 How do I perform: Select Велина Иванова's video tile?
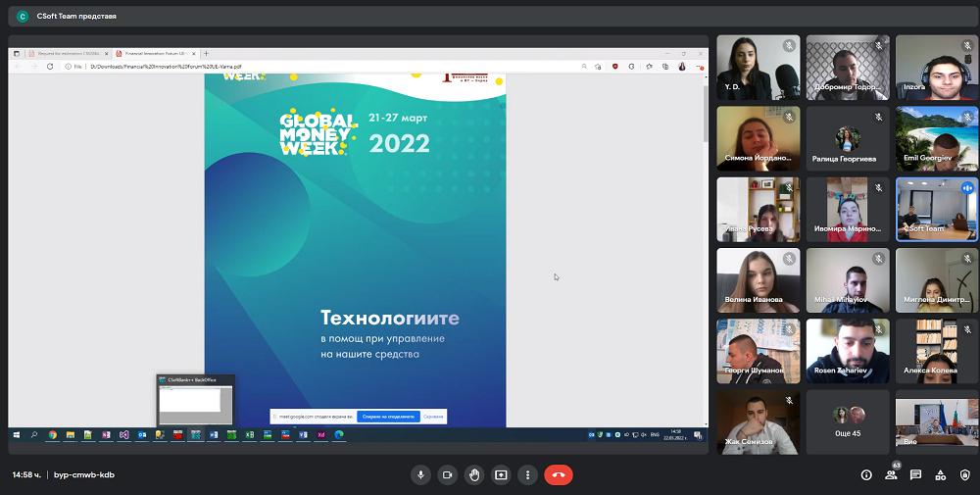point(759,280)
